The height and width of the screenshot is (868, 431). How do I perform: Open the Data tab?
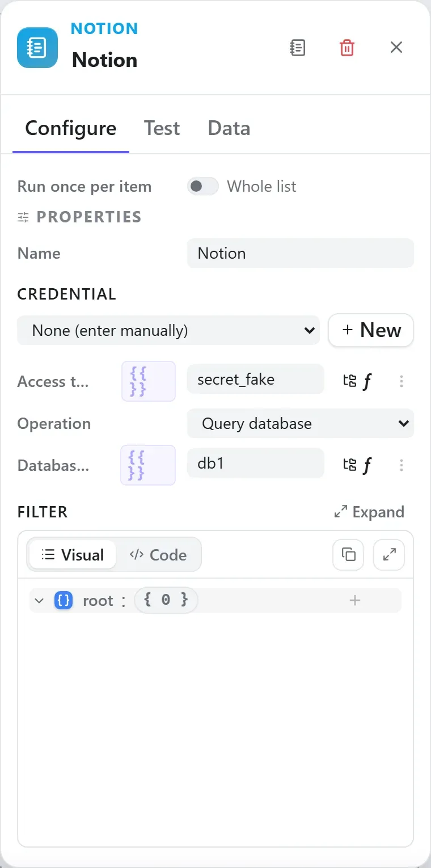(x=229, y=128)
